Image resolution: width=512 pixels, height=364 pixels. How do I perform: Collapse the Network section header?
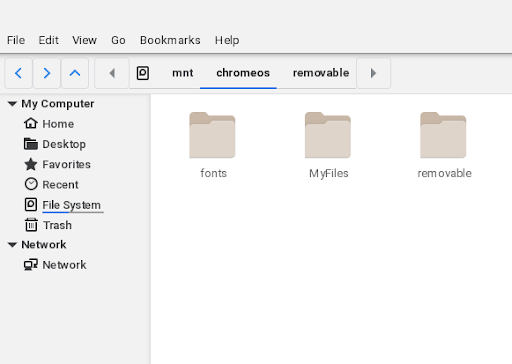pos(12,245)
